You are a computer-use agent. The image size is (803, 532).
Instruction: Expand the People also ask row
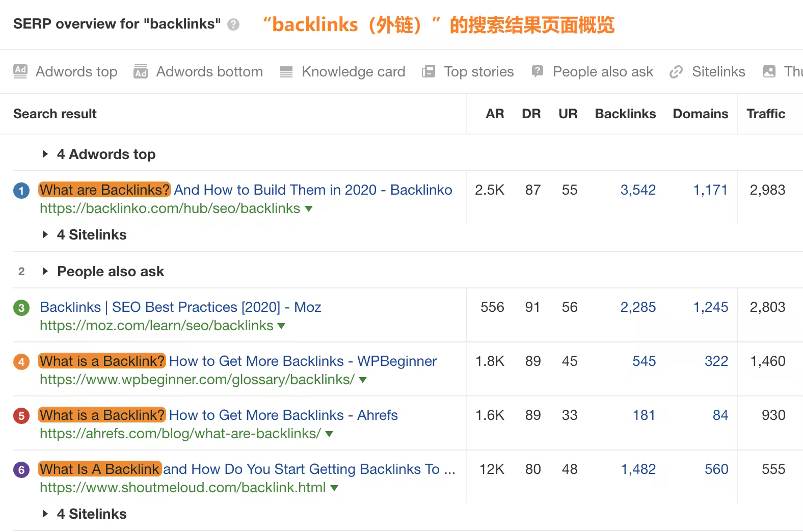(45, 271)
